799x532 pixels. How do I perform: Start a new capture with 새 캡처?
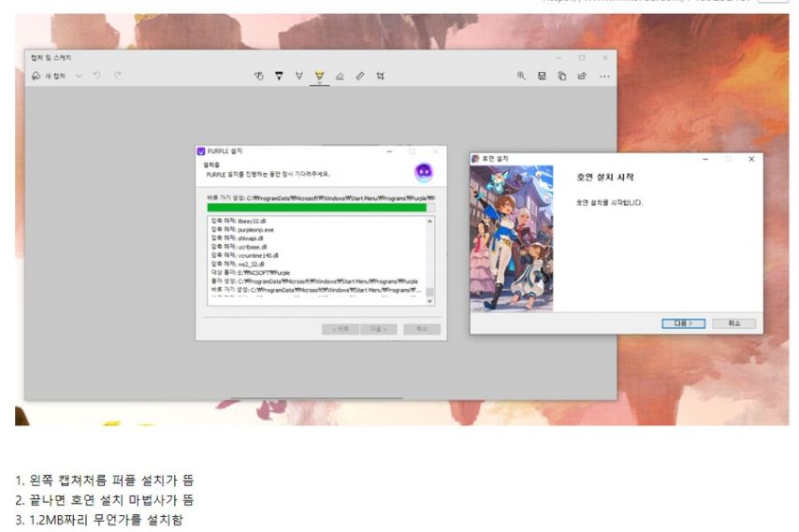tap(49, 76)
